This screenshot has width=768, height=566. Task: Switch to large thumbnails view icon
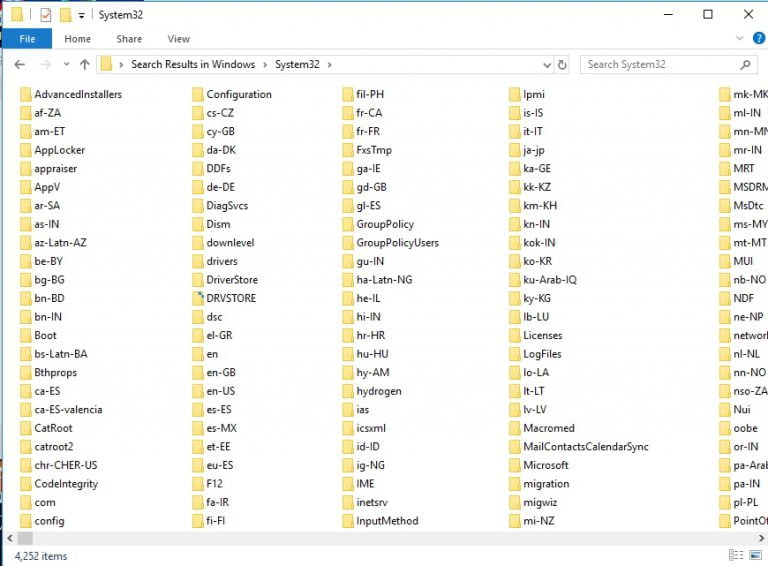pyautogui.click(x=756, y=555)
